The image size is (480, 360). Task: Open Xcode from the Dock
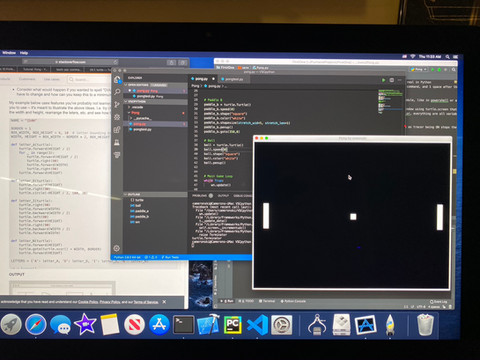click(208, 324)
